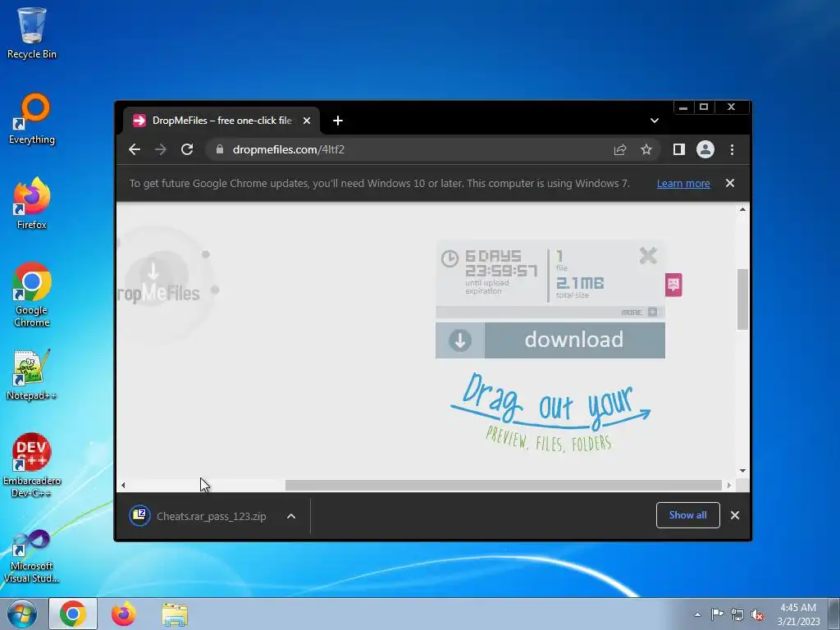Click the vertical scrollbar down arrow
Screen dimensions: 840x630
tap(742, 471)
